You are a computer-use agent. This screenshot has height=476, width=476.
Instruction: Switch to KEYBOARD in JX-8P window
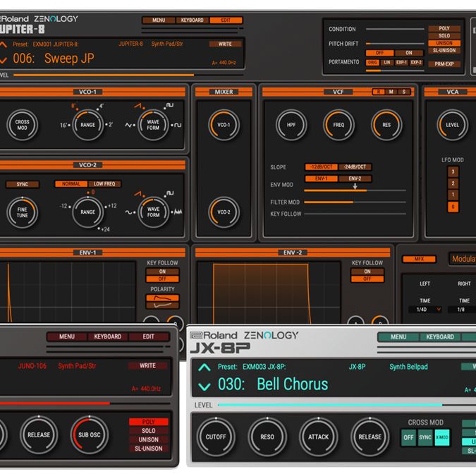pos(440,337)
